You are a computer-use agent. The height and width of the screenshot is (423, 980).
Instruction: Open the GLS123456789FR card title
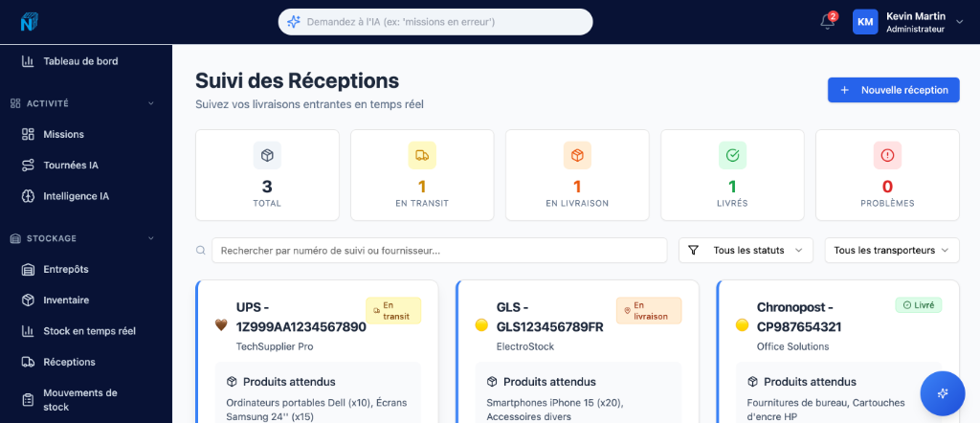[x=550, y=317]
